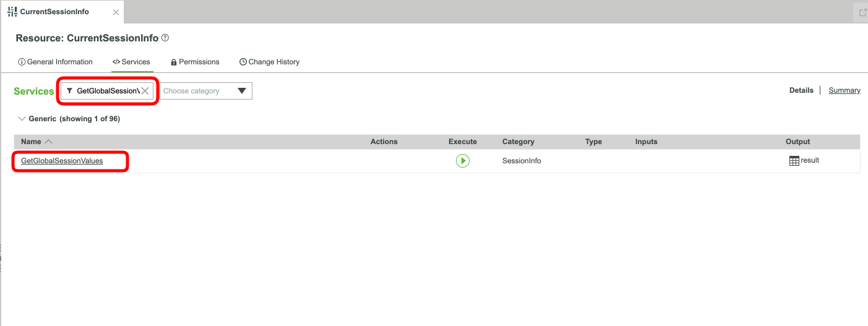Select the Services tab

[131, 62]
